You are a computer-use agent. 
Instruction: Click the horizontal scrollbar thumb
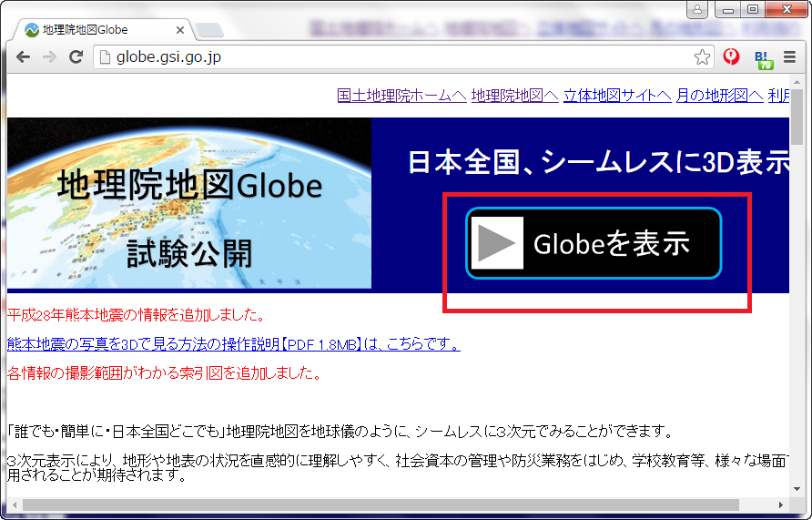(381, 505)
